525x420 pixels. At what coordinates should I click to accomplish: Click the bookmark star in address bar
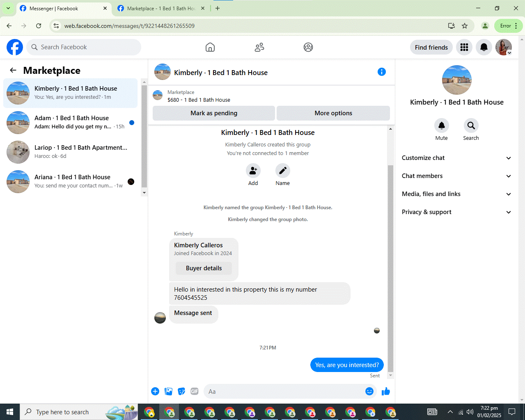click(x=465, y=26)
